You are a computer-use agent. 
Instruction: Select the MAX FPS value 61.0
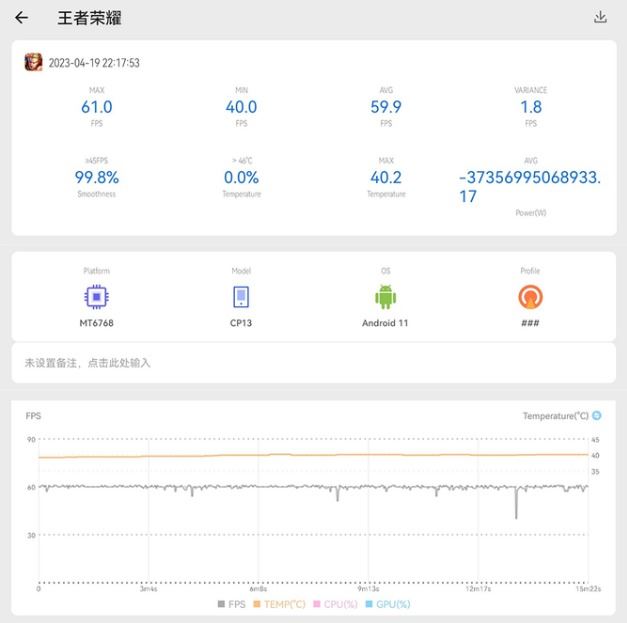pos(96,107)
